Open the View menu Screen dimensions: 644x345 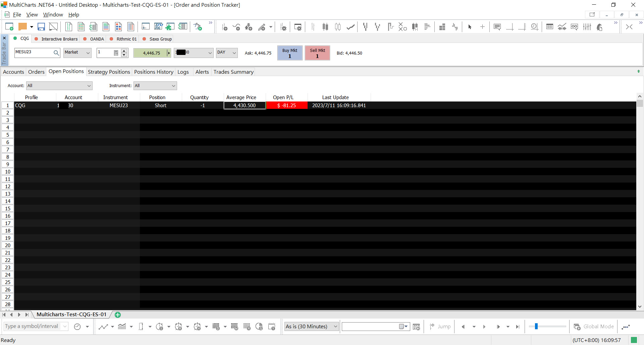coord(32,15)
